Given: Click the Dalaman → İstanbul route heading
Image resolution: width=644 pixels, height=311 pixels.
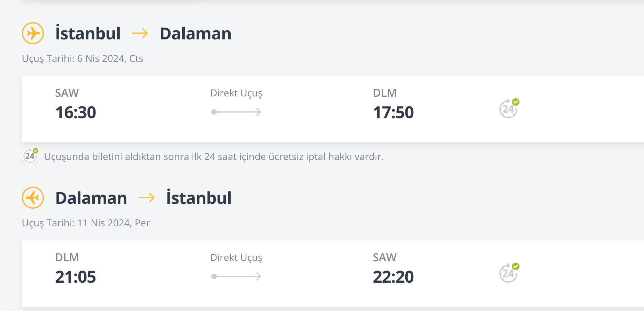Looking at the screenshot, I should [144, 198].
